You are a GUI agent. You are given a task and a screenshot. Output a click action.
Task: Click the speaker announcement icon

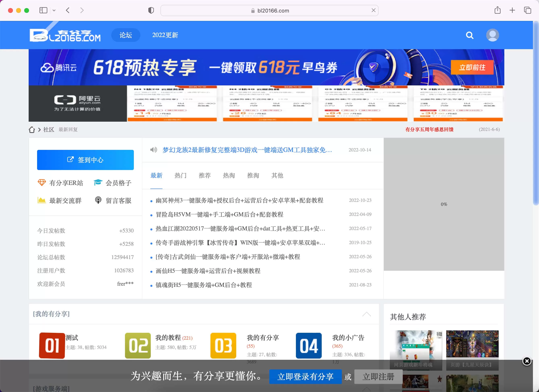click(154, 150)
